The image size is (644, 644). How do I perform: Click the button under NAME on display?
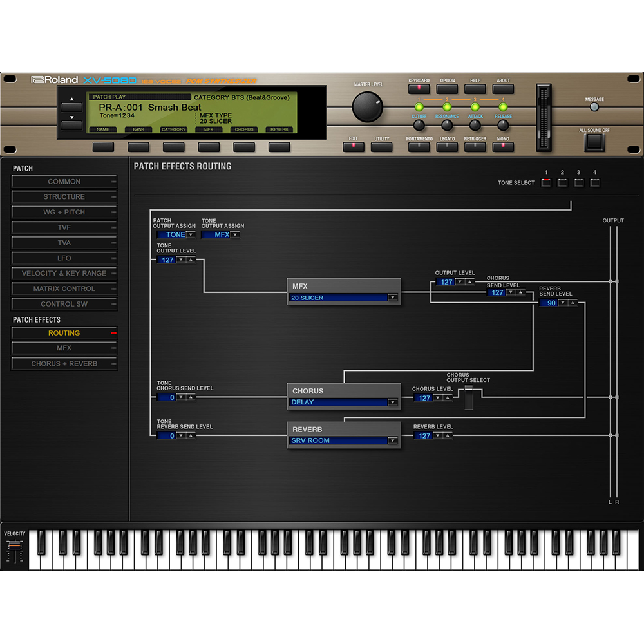103,147
